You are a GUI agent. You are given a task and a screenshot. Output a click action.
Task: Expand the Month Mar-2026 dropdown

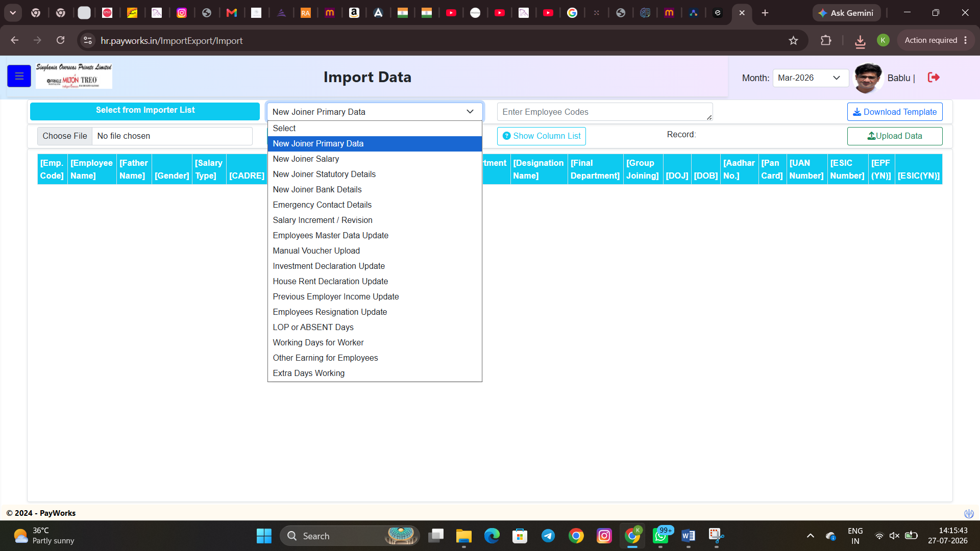coord(811,78)
